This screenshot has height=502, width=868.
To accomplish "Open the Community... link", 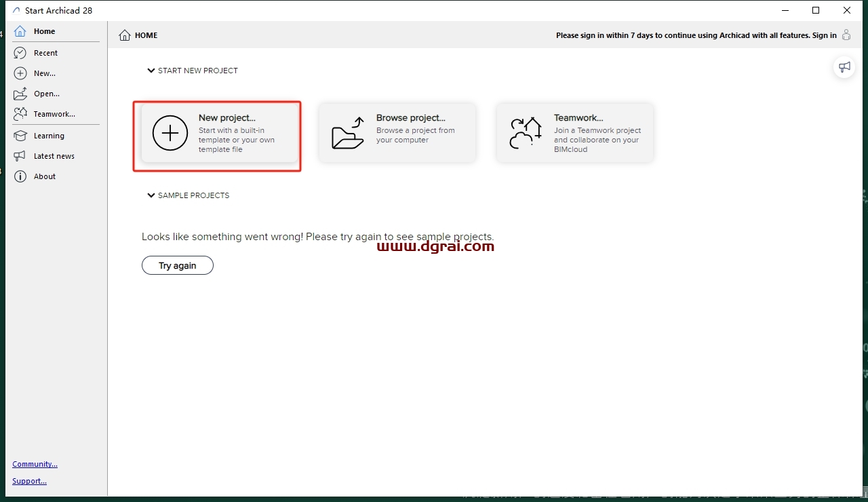I will (35, 464).
